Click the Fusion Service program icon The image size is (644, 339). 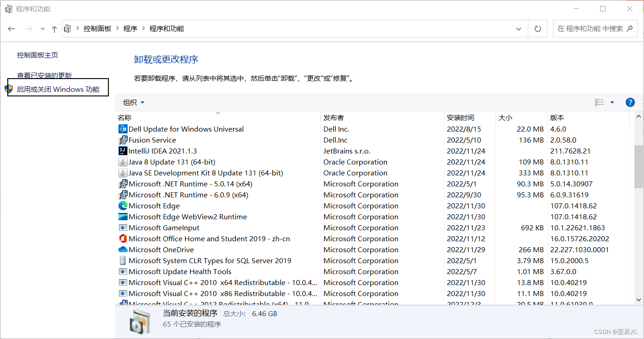pos(123,140)
